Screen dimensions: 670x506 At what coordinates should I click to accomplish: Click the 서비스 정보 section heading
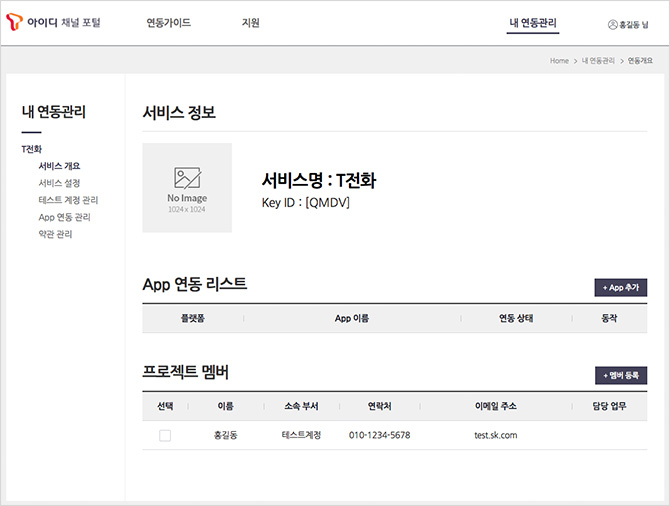coord(179,112)
